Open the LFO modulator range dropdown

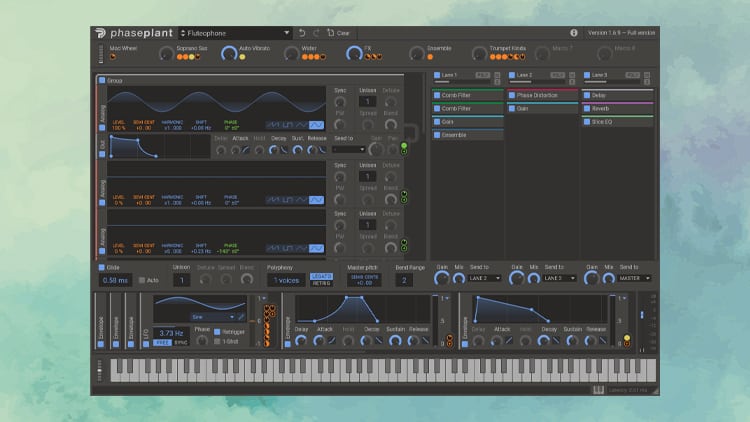point(262,299)
